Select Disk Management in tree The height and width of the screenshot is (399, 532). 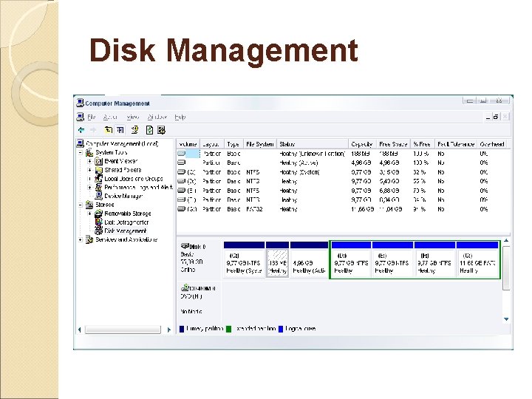(x=125, y=231)
